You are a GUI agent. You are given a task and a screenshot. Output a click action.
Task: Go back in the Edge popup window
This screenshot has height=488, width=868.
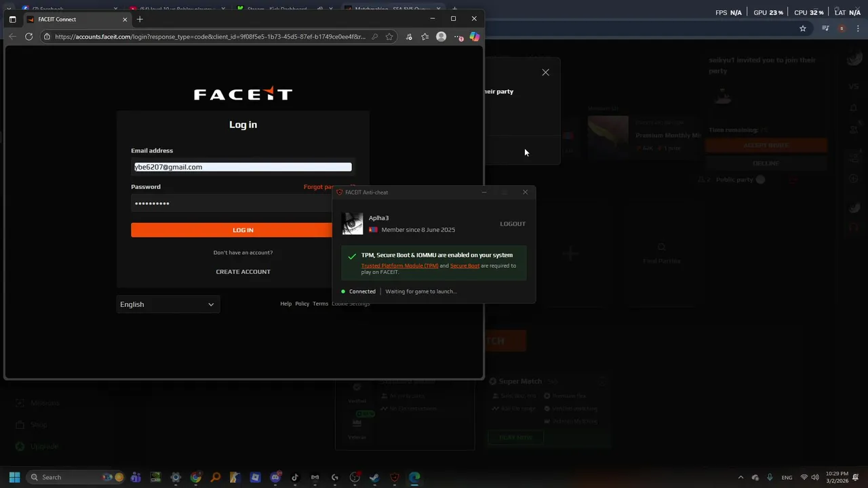tap(12, 37)
